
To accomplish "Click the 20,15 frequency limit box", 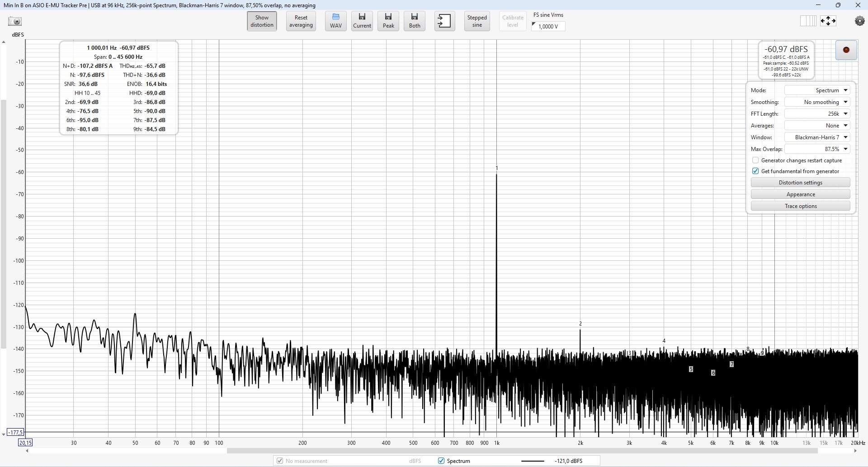I will click(x=25, y=443).
